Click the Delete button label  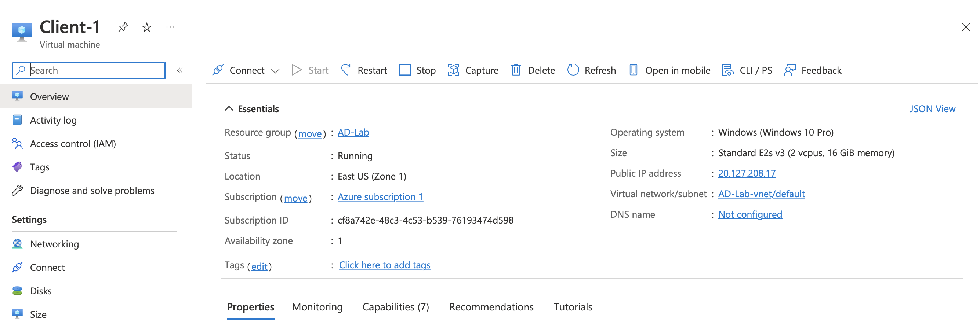541,70
